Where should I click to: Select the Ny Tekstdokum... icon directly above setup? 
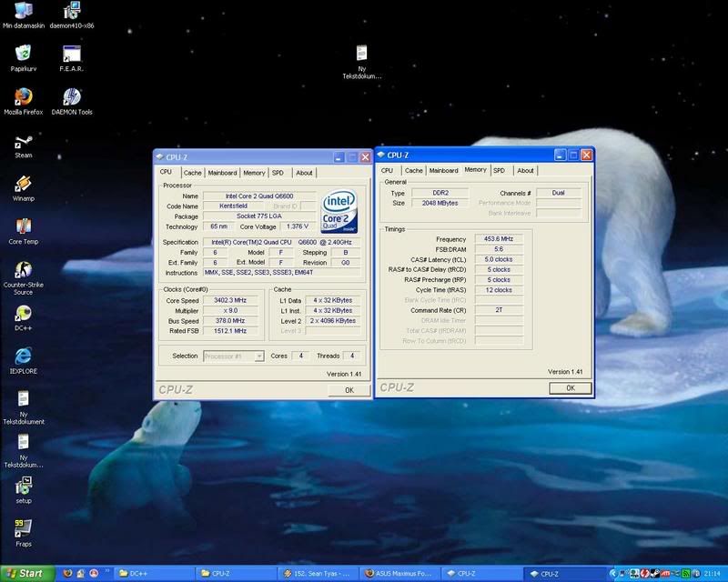(24, 451)
